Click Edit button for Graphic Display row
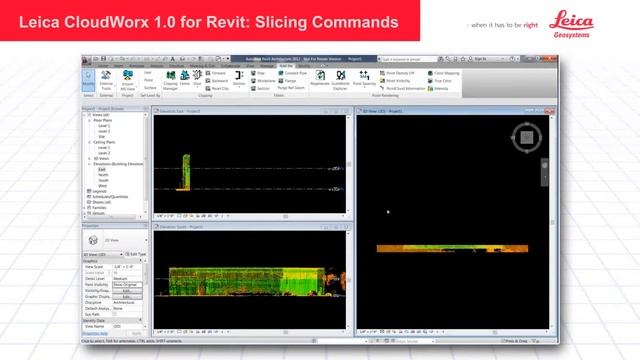640x360 pixels. 127,297
